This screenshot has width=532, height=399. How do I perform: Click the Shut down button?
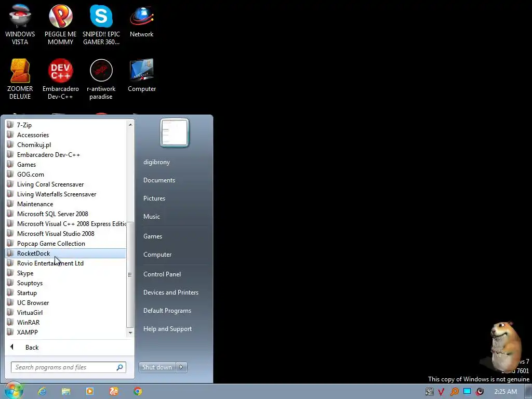coord(157,367)
